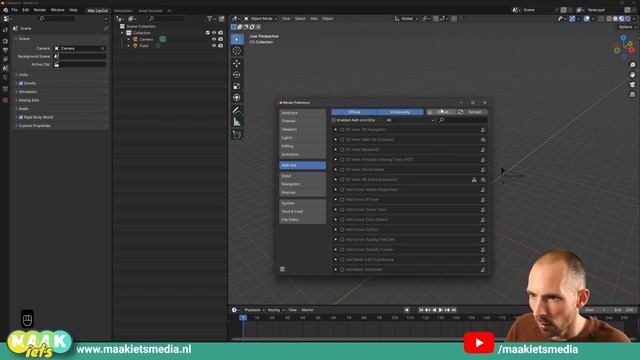This screenshot has height=360, width=640.
Task: Open the Render menu
Action: click(x=40, y=10)
